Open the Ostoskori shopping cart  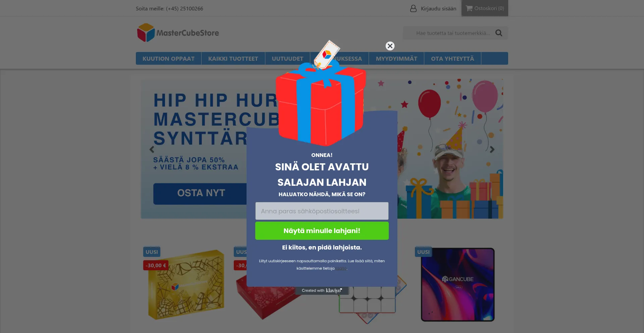pyautogui.click(x=485, y=8)
